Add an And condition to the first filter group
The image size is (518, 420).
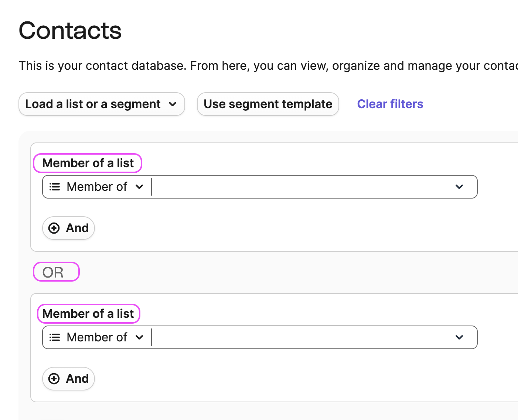click(69, 228)
